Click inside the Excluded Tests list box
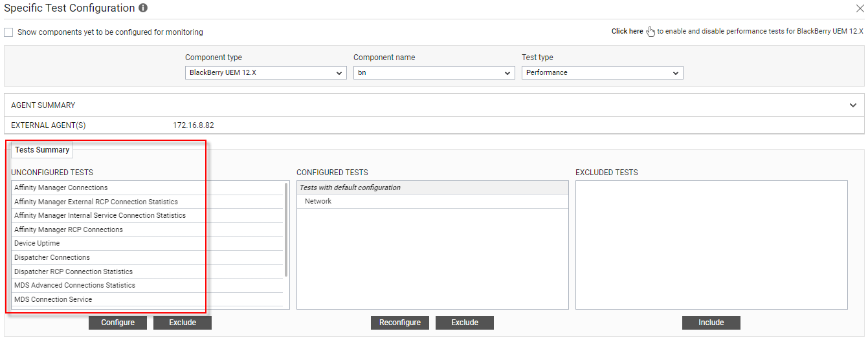Image resolution: width=868 pixels, height=340 pixels. click(x=711, y=245)
